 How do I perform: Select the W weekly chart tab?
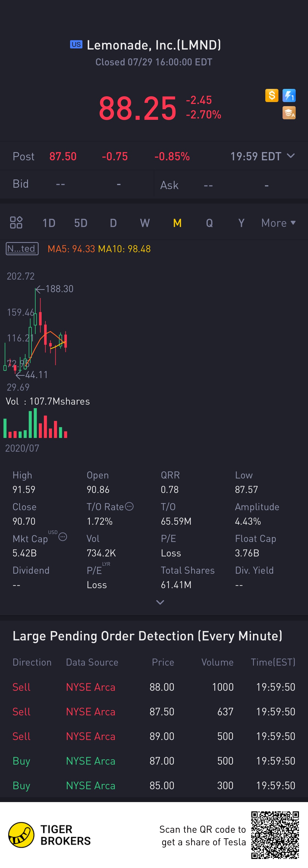pos(145,223)
